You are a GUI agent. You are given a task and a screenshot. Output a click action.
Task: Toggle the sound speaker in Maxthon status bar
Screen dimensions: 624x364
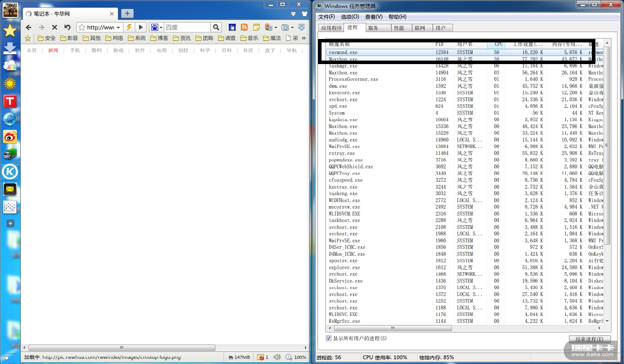tap(277, 357)
